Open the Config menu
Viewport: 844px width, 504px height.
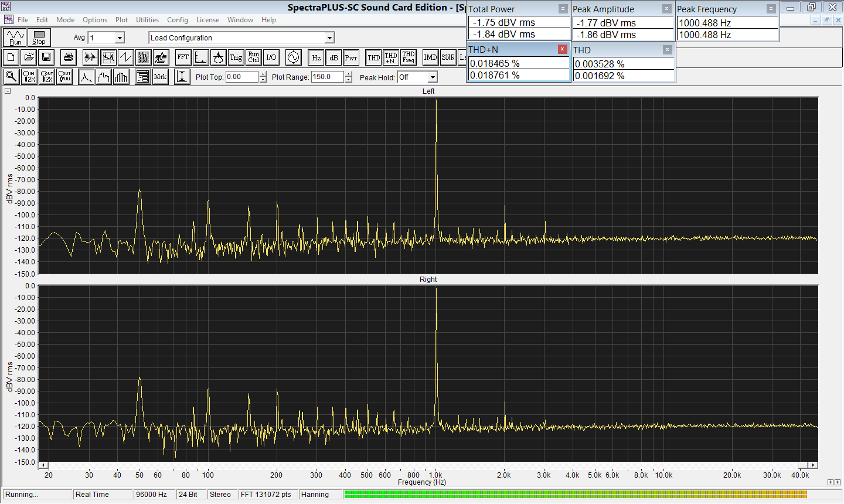(x=177, y=20)
